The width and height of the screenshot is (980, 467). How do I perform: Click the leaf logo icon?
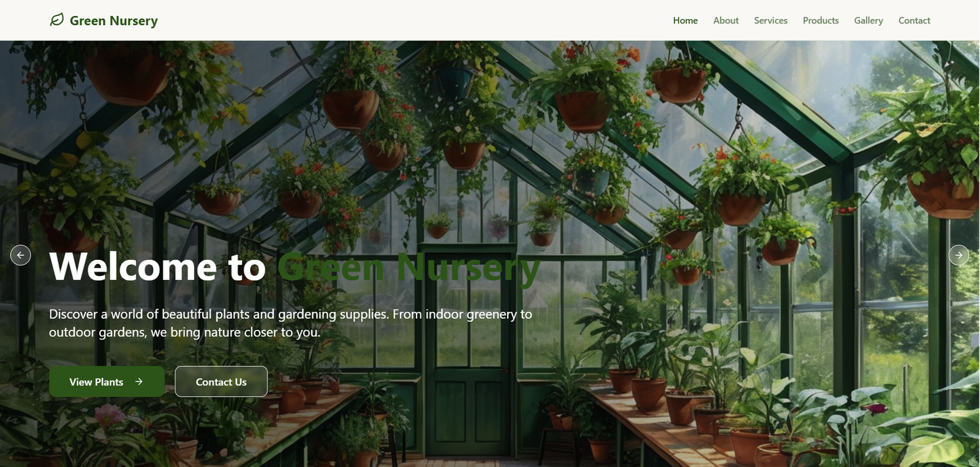tap(56, 20)
